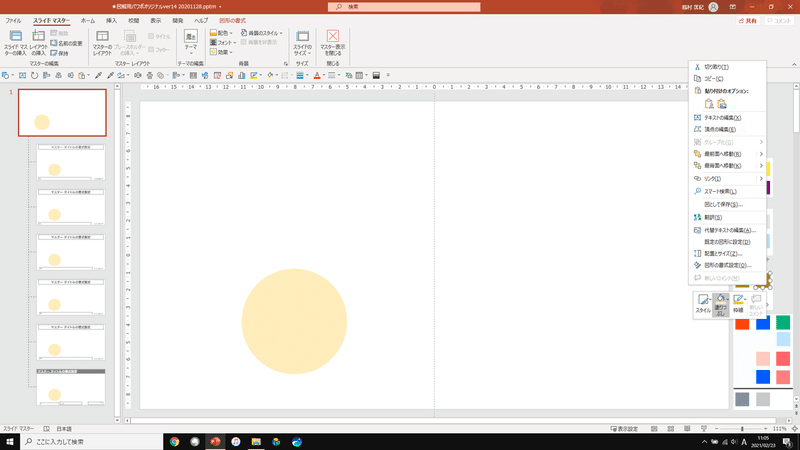Click the slideshow view icon in status bar
Screen dimensions: 800x450
(x=704, y=429)
